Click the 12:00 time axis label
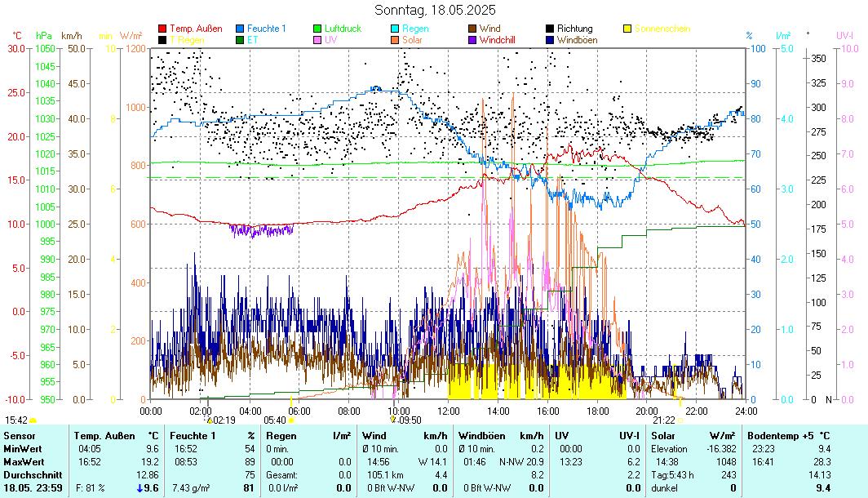Viewport: 868px width, 498px height. [x=449, y=411]
